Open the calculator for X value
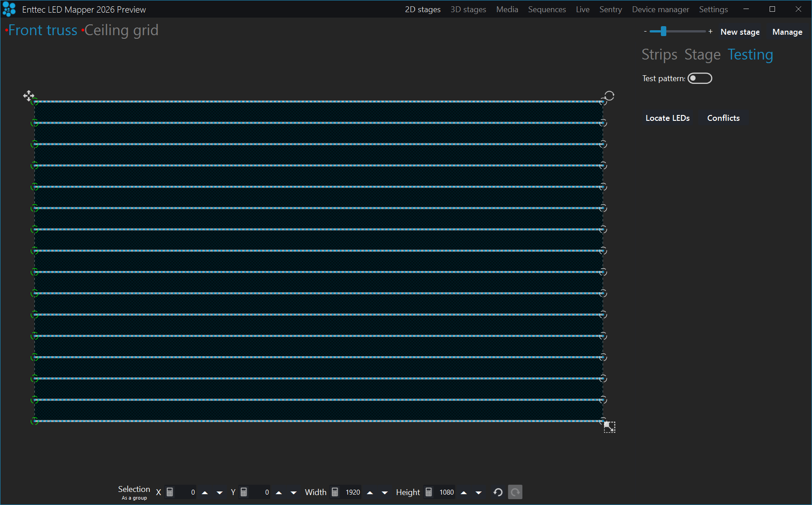This screenshot has width=812, height=505. click(x=170, y=492)
